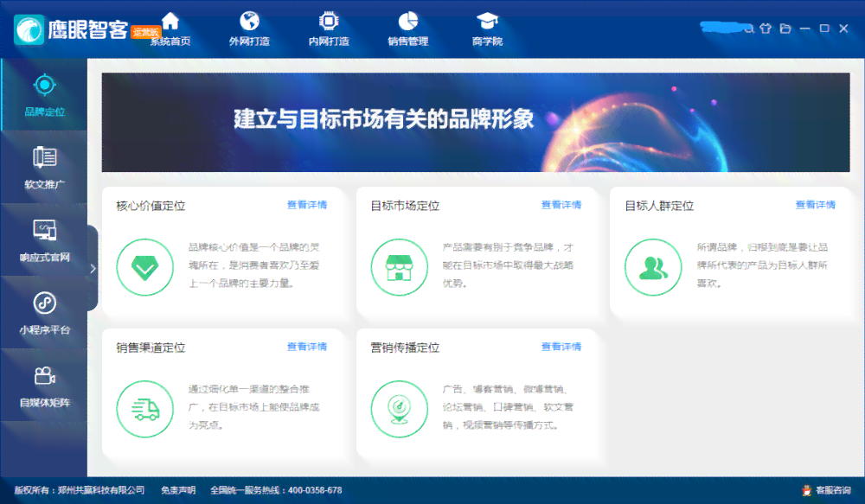Click the service hotline 400-0358-678 text
This screenshot has height=504, width=865.
(x=277, y=490)
